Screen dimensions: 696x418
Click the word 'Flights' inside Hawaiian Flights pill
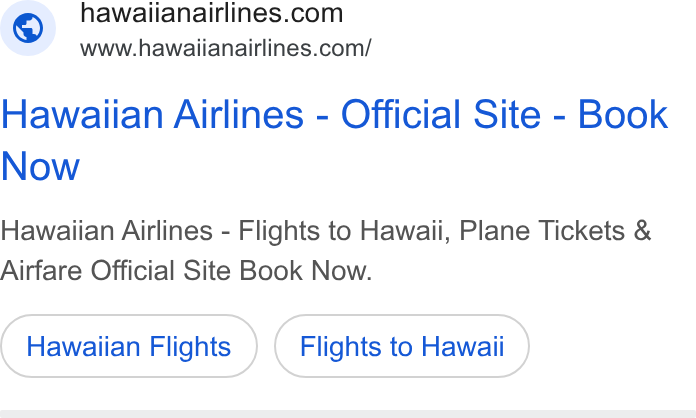point(190,347)
